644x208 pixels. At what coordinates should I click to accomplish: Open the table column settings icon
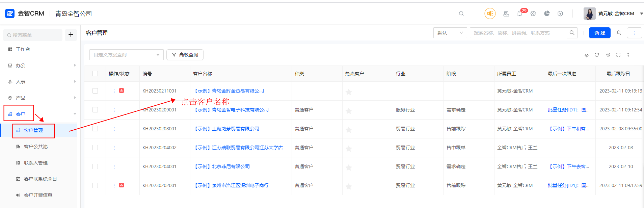pyautogui.click(x=608, y=55)
